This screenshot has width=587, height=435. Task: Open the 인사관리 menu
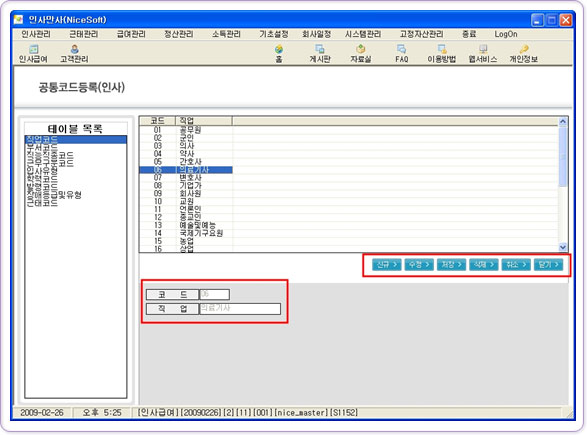(x=36, y=34)
